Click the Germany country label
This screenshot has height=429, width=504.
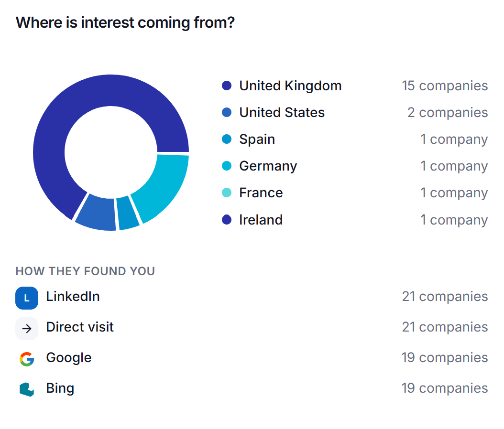[268, 166]
